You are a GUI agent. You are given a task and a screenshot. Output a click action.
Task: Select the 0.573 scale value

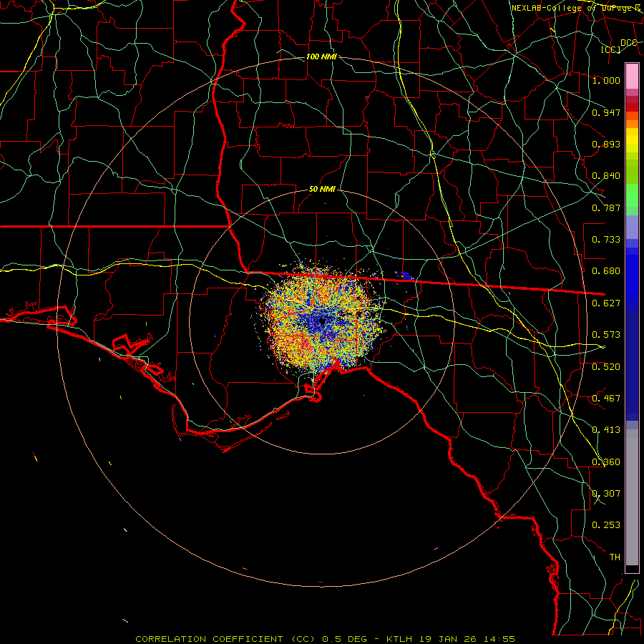tap(606, 335)
